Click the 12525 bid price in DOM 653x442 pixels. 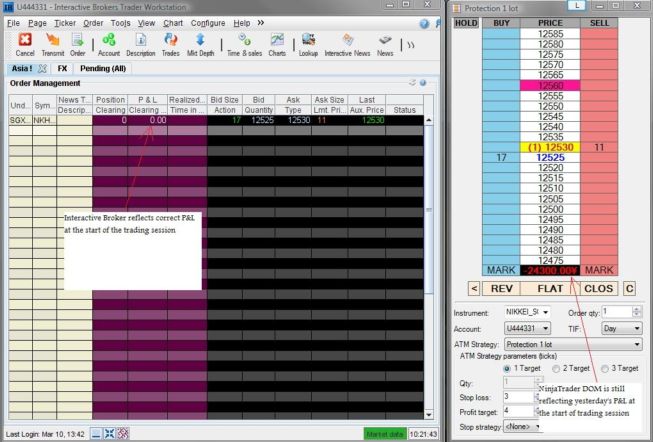(x=550, y=157)
